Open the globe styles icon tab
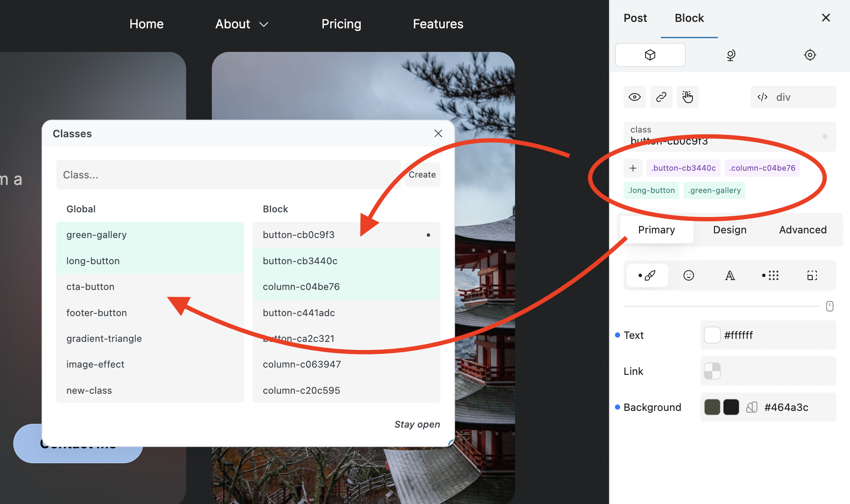The image size is (850, 504). tap(731, 55)
